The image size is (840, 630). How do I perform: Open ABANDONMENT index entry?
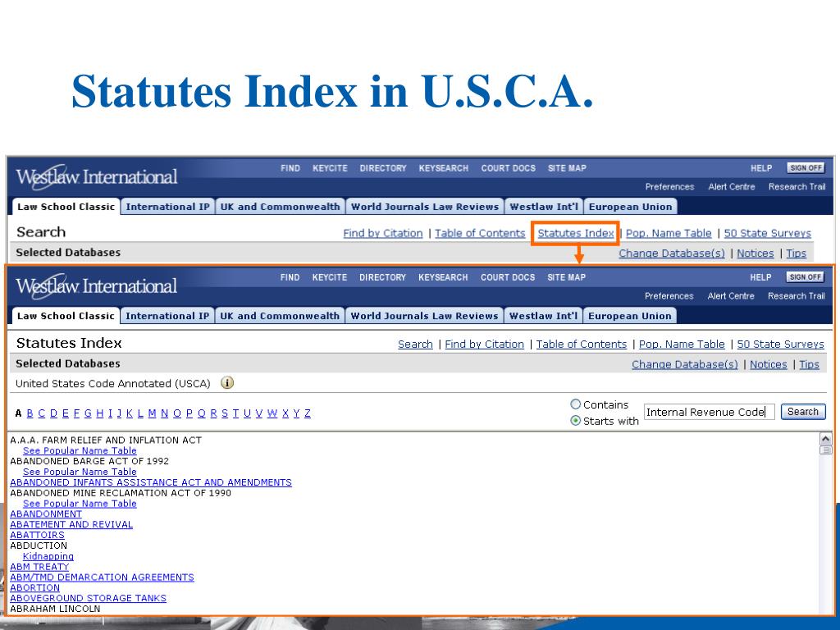tap(46, 514)
